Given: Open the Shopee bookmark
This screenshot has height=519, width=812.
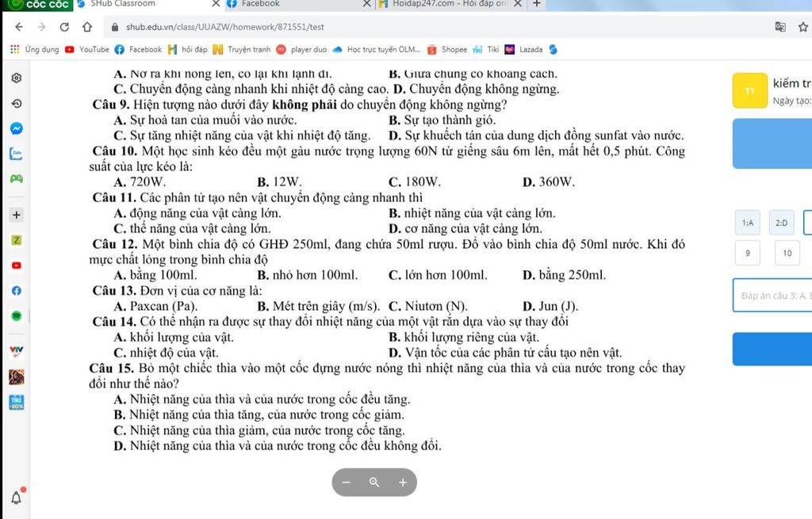Looking at the screenshot, I should click(447, 50).
